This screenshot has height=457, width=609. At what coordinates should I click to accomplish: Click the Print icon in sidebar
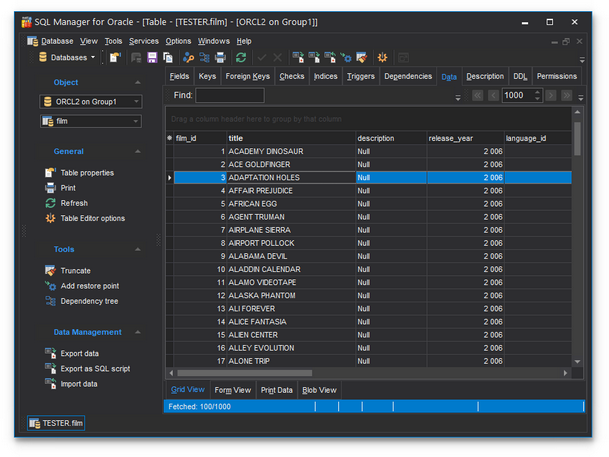coord(51,188)
